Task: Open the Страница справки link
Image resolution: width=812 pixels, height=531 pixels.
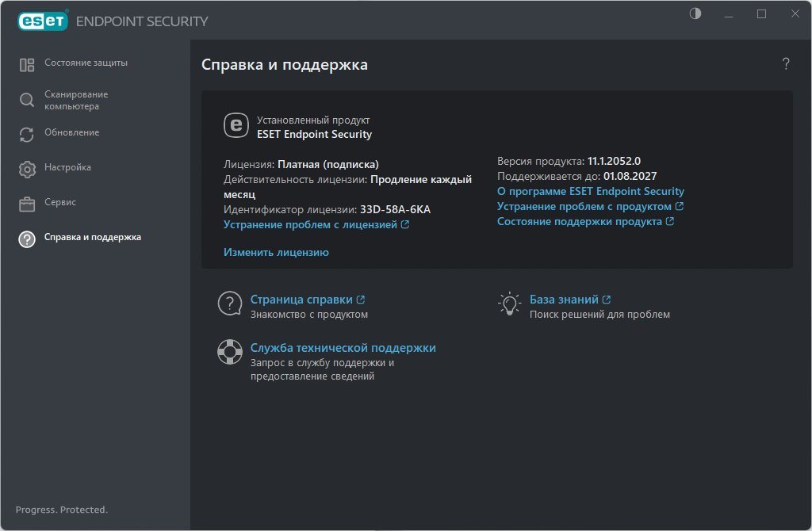Action: tap(301, 300)
